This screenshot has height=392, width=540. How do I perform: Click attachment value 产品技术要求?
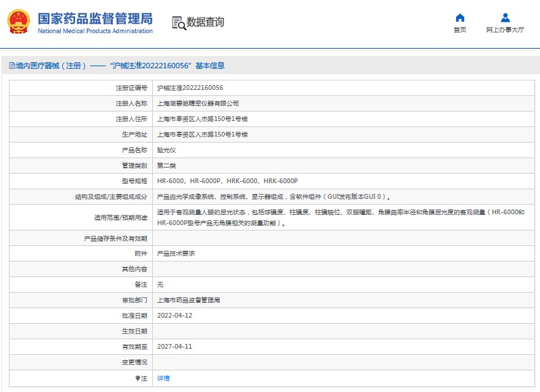[176, 253]
